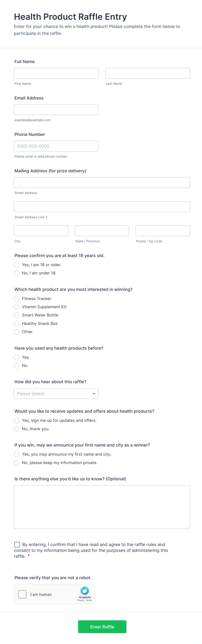Select 'Other' for health product interest

[17, 332]
